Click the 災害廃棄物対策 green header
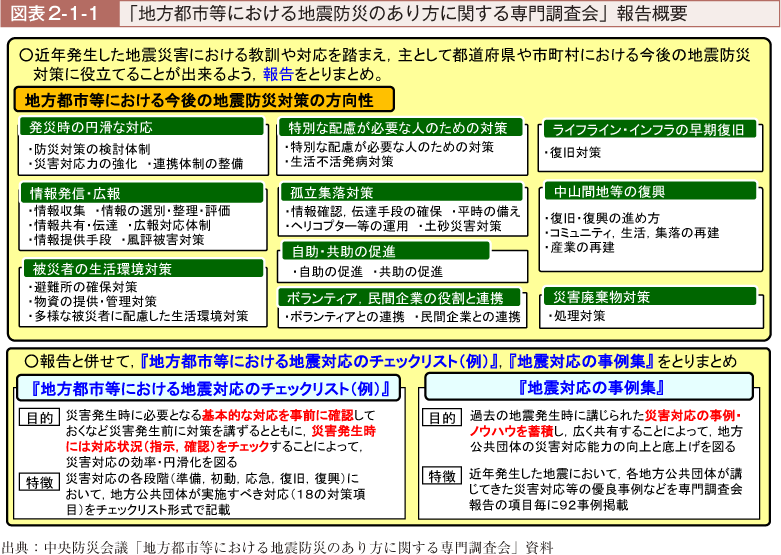Viewport: 781px width, 555px height. click(x=650, y=297)
